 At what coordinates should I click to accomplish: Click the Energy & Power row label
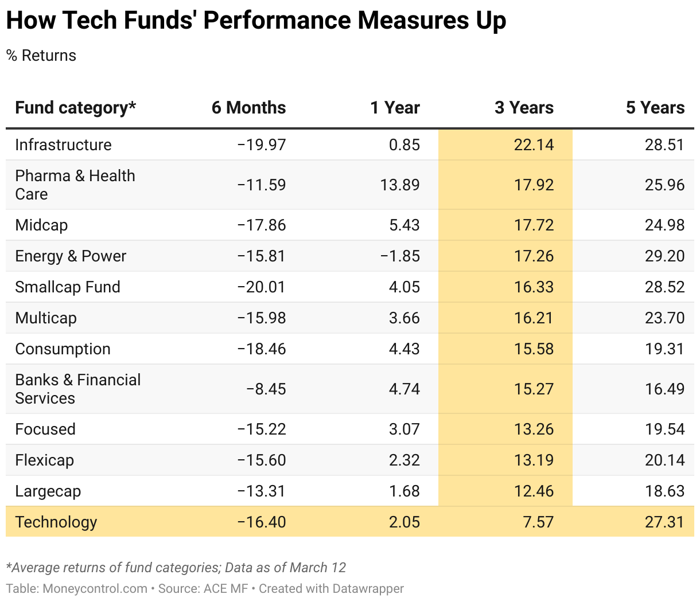click(x=71, y=256)
